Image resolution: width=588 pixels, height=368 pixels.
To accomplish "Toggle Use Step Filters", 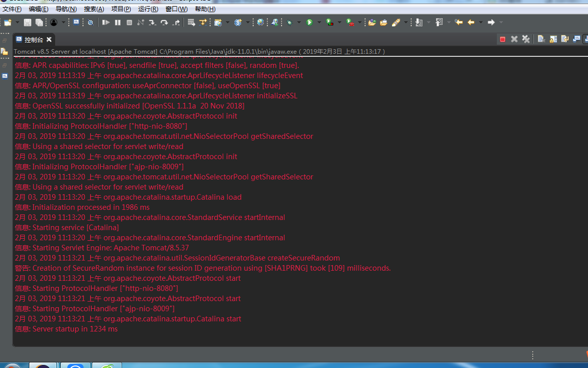I will click(x=203, y=22).
